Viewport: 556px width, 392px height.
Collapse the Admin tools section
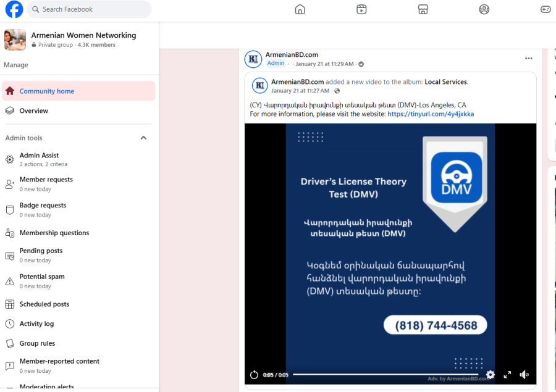point(143,138)
